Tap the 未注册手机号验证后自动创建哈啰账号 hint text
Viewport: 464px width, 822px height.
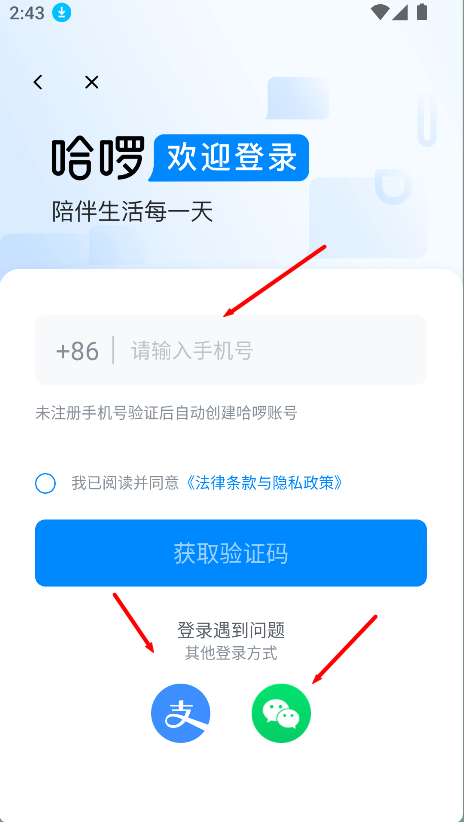pos(166,413)
